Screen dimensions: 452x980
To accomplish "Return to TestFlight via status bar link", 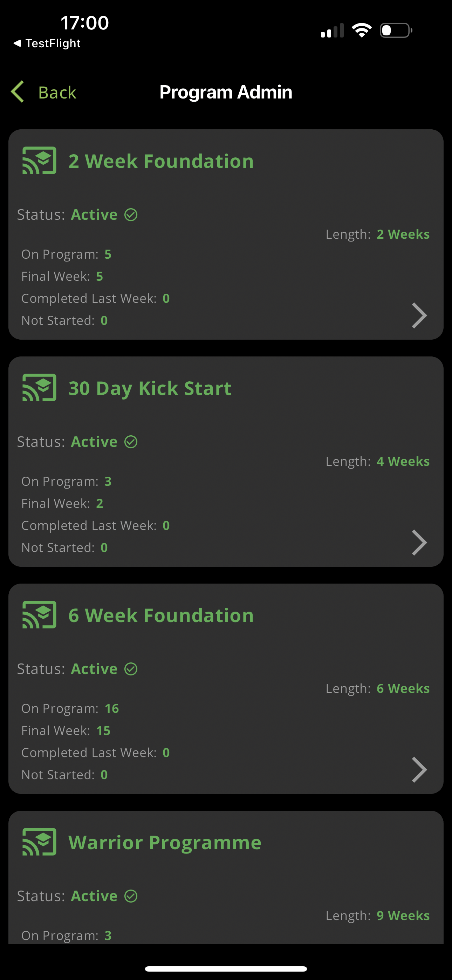I will pyautogui.click(x=47, y=43).
